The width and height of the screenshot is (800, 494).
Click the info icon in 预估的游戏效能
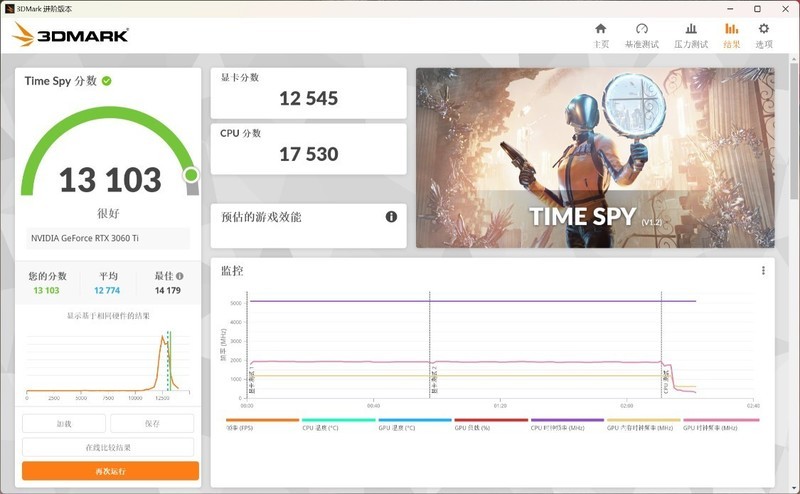tap(391, 217)
